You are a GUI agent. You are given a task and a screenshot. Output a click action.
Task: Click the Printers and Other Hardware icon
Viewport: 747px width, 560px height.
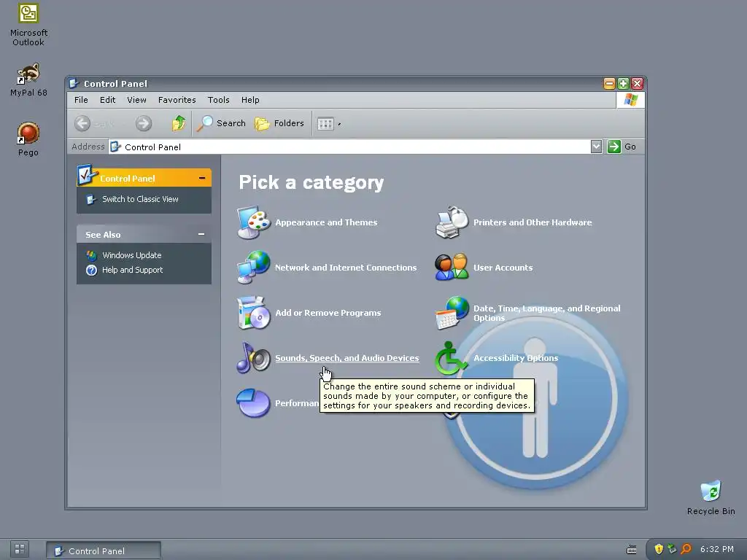452,222
